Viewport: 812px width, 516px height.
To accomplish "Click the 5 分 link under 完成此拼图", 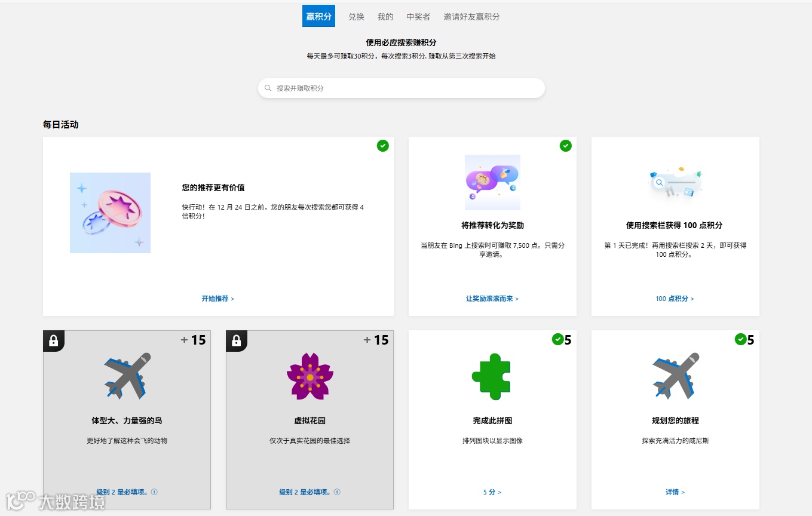I will point(492,492).
